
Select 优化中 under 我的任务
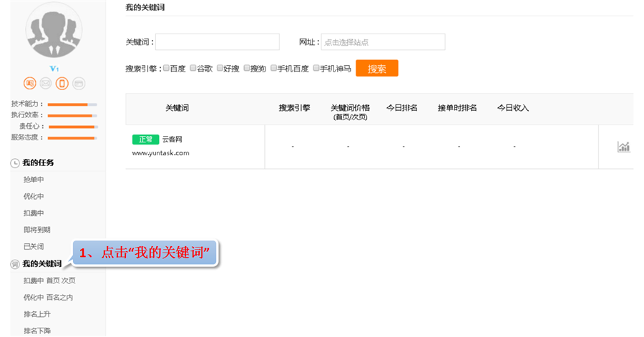coord(34,196)
